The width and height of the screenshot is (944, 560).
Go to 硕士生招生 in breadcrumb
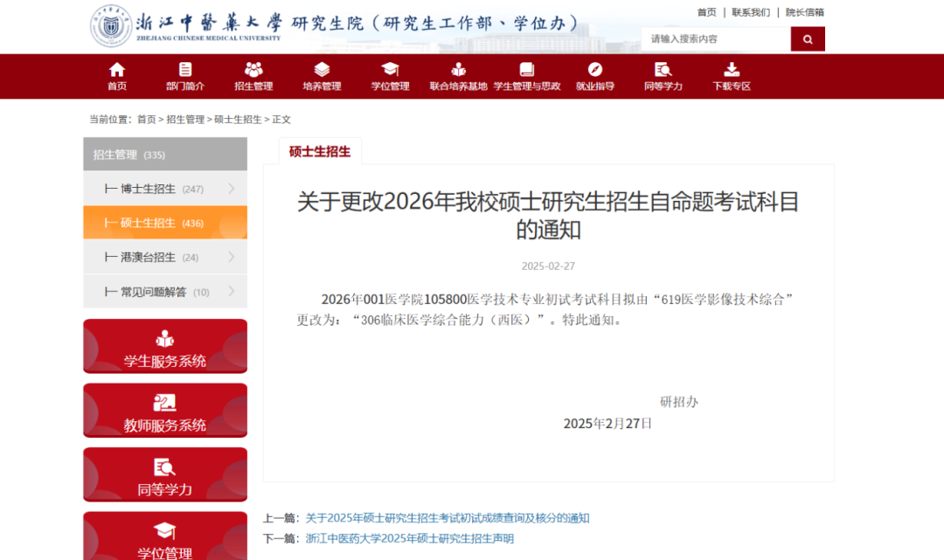[x=238, y=119]
